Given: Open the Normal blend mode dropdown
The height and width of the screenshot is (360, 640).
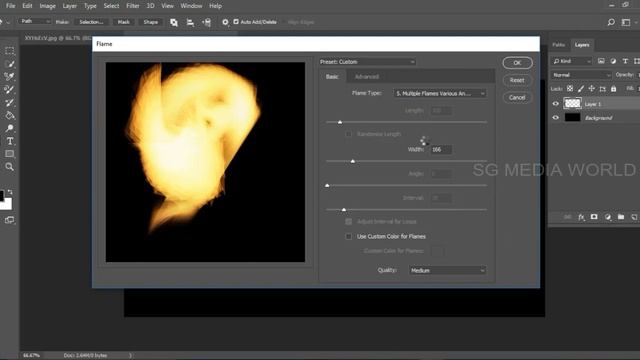Looking at the screenshot, I should pyautogui.click(x=581, y=75).
